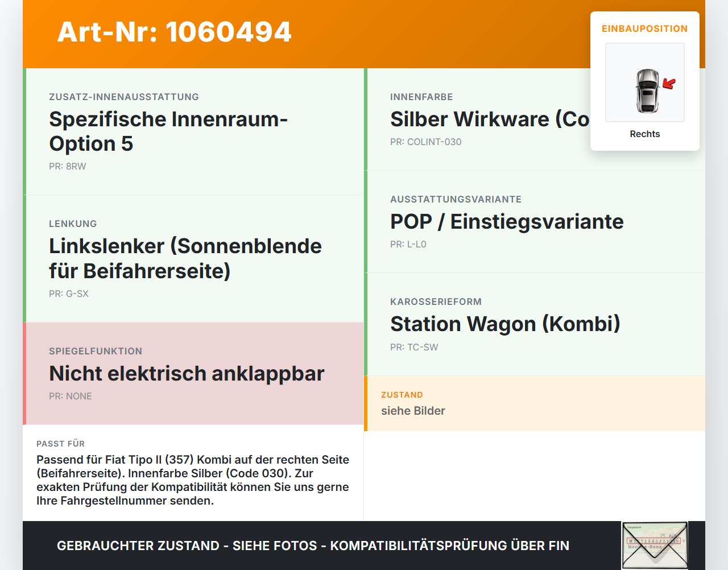Select Station Wagon (Kombi) text
This screenshot has height=570, width=728.
coord(505,324)
